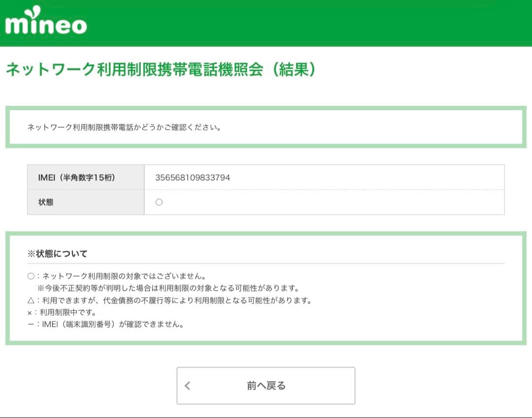Click the × symbol in the status legend
The image size is (532, 418).
(31, 313)
